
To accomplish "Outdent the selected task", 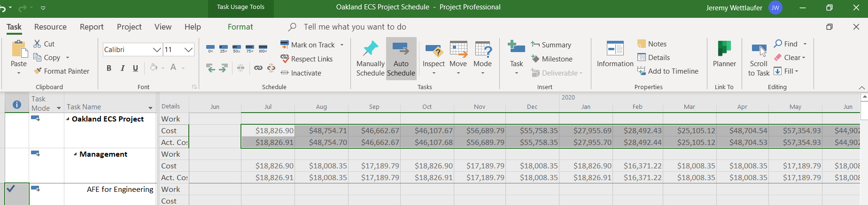I will tap(210, 68).
